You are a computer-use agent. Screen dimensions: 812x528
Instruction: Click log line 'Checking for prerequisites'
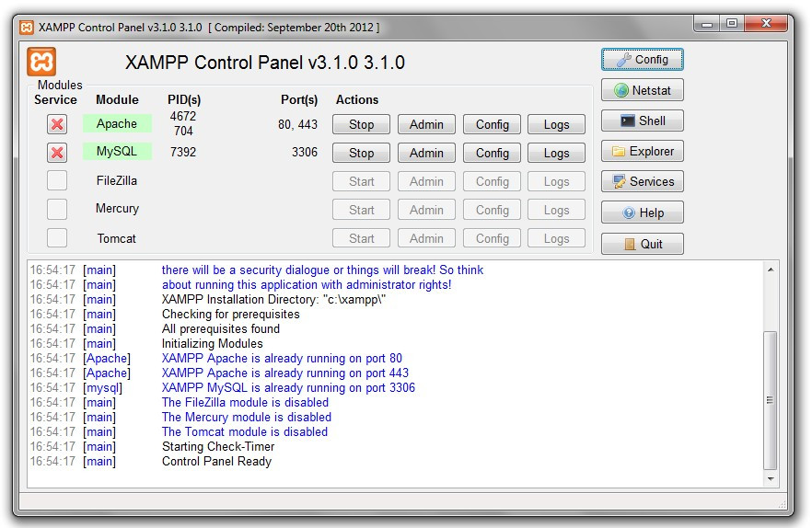pyautogui.click(x=230, y=315)
